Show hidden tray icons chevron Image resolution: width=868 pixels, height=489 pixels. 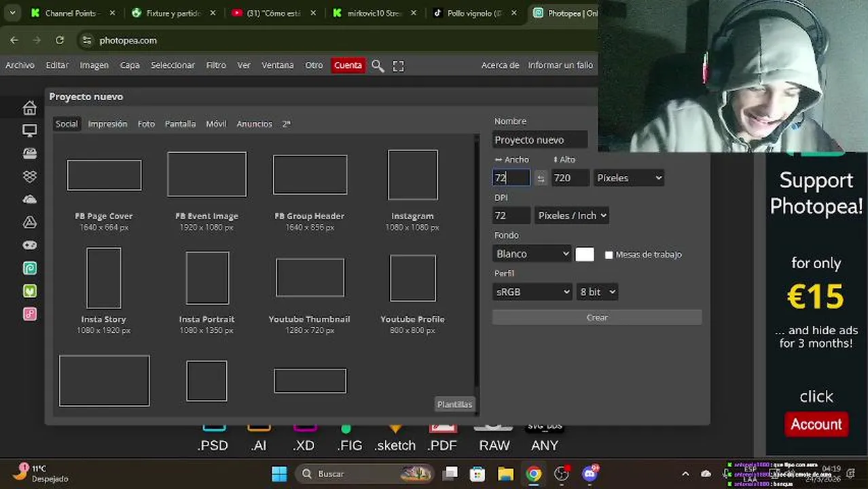[685, 473]
